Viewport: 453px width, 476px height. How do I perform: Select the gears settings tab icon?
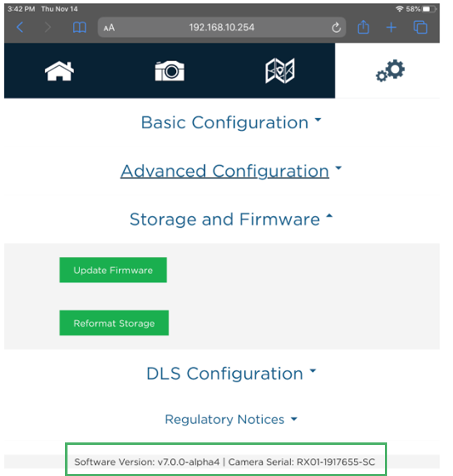[390, 71]
